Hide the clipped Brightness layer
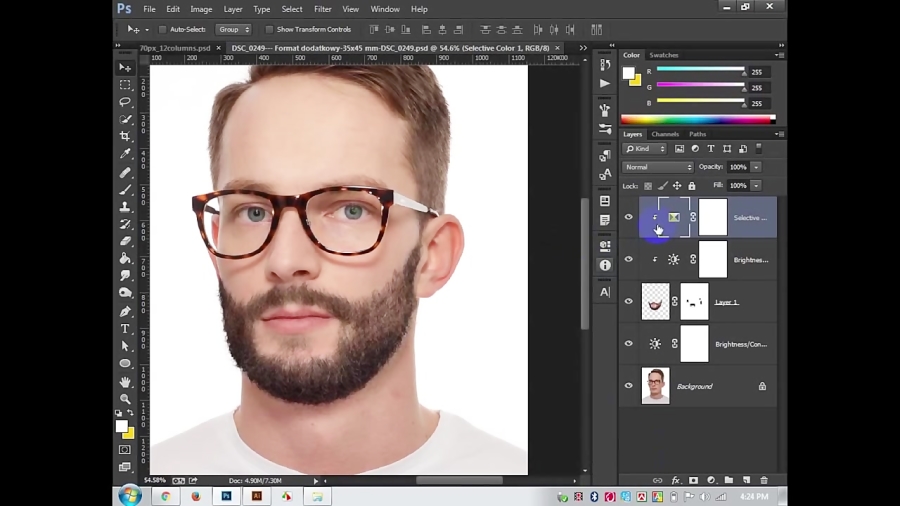Screen dimensions: 900x506 pyautogui.click(x=629, y=259)
